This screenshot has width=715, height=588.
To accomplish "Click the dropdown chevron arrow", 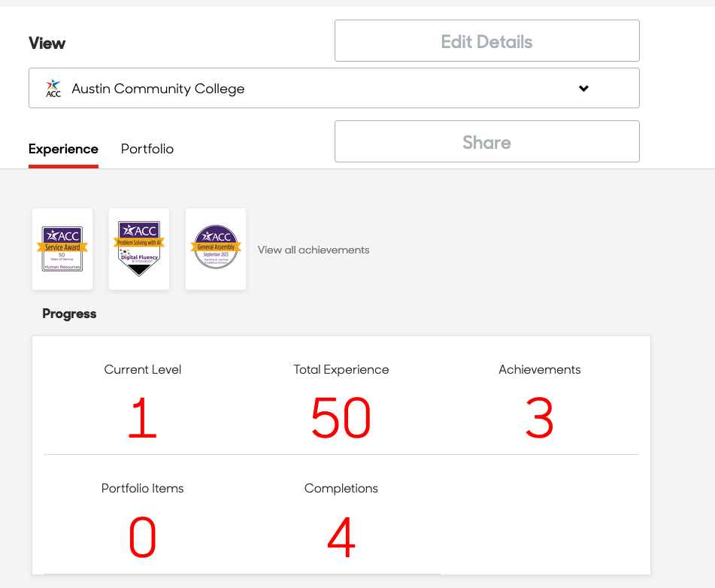I will point(583,89).
